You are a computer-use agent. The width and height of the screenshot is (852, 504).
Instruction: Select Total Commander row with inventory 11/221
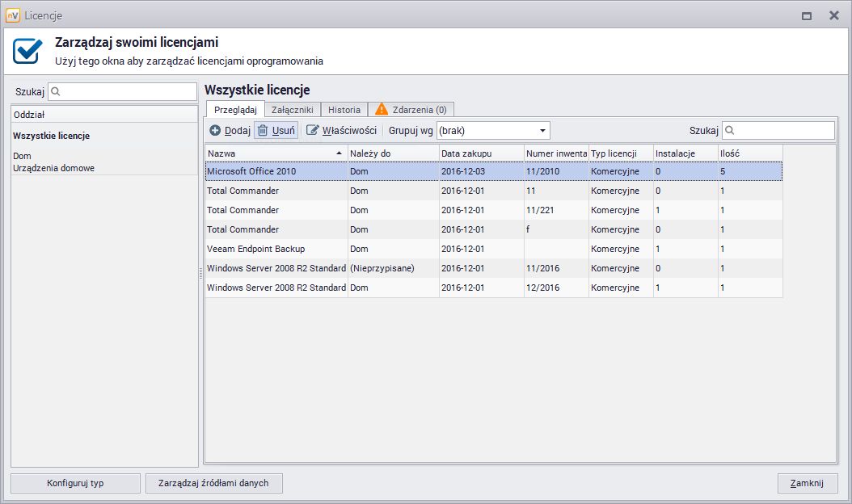tap(494, 210)
